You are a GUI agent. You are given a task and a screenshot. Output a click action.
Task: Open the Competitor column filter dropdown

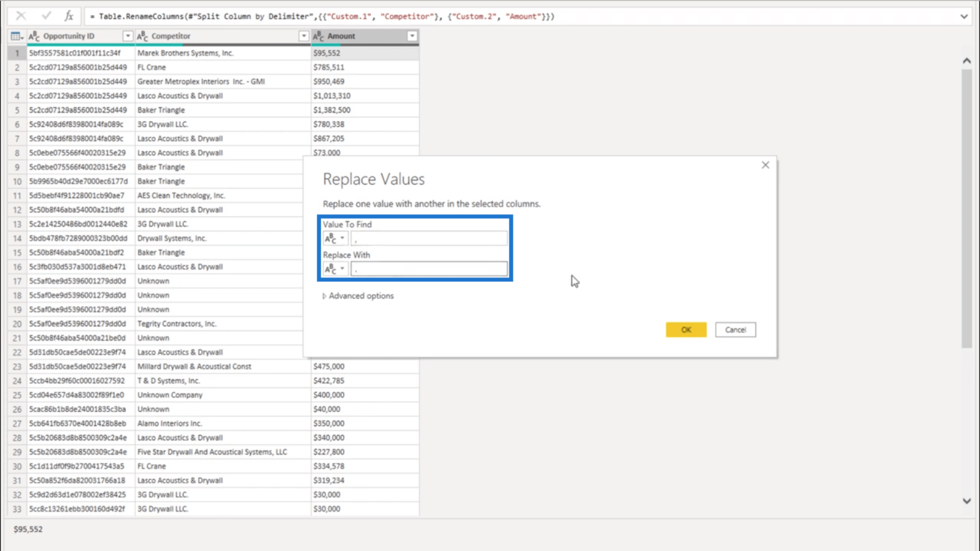click(303, 36)
